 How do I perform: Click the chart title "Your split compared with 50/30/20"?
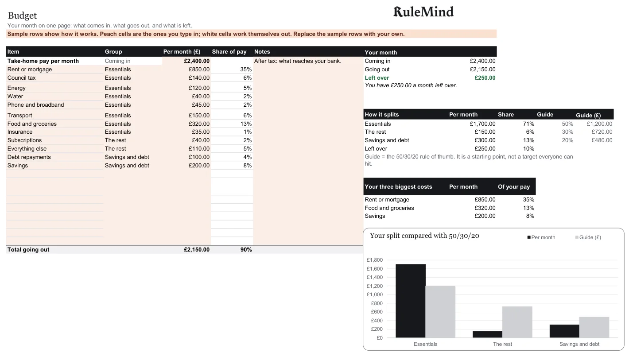[x=424, y=236]
